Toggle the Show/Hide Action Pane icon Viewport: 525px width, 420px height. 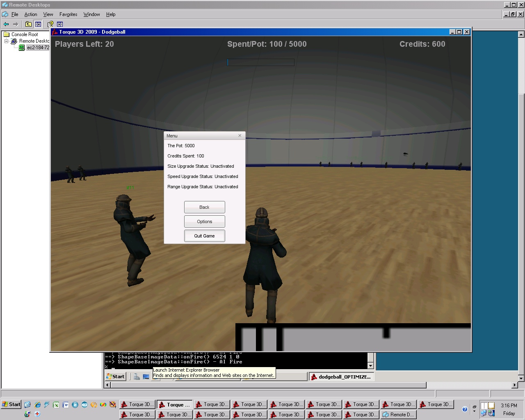click(x=60, y=24)
